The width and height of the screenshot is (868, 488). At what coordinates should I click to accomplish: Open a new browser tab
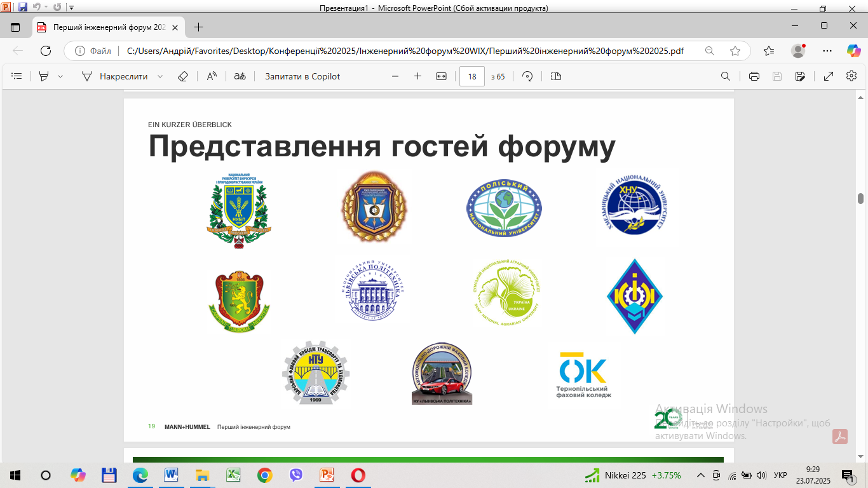coord(198,27)
